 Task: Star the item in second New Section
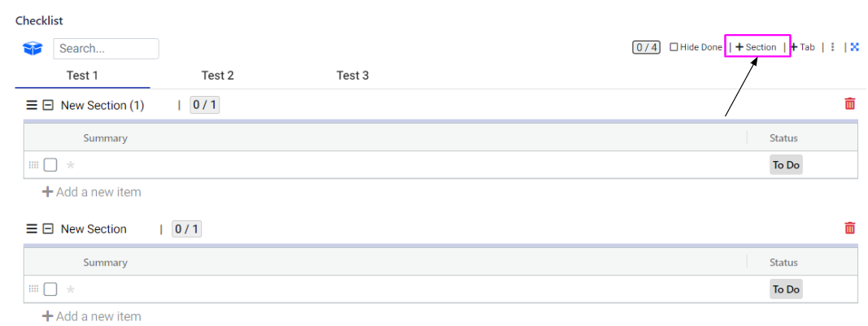pyautogui.click(x=71, y=289)
